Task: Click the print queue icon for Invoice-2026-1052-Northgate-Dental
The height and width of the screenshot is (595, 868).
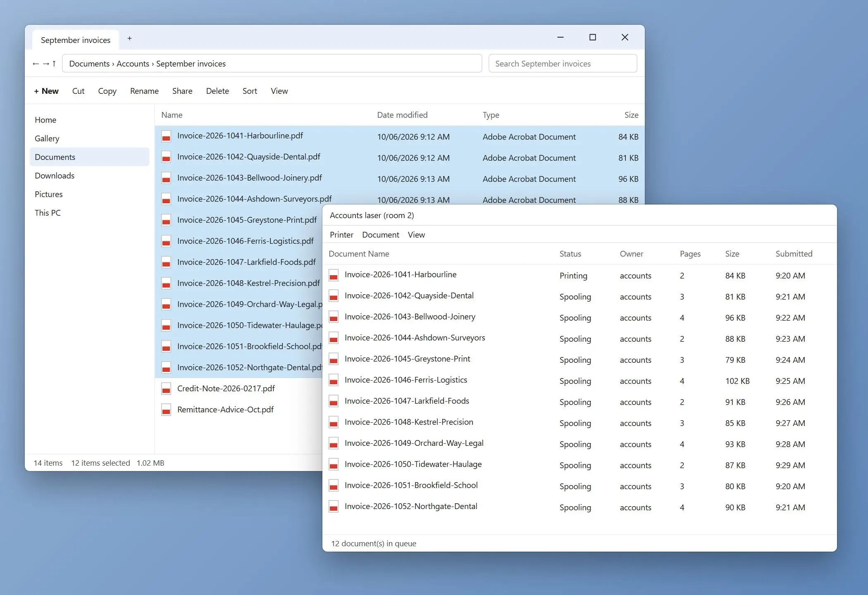Action: click(334, 507)
